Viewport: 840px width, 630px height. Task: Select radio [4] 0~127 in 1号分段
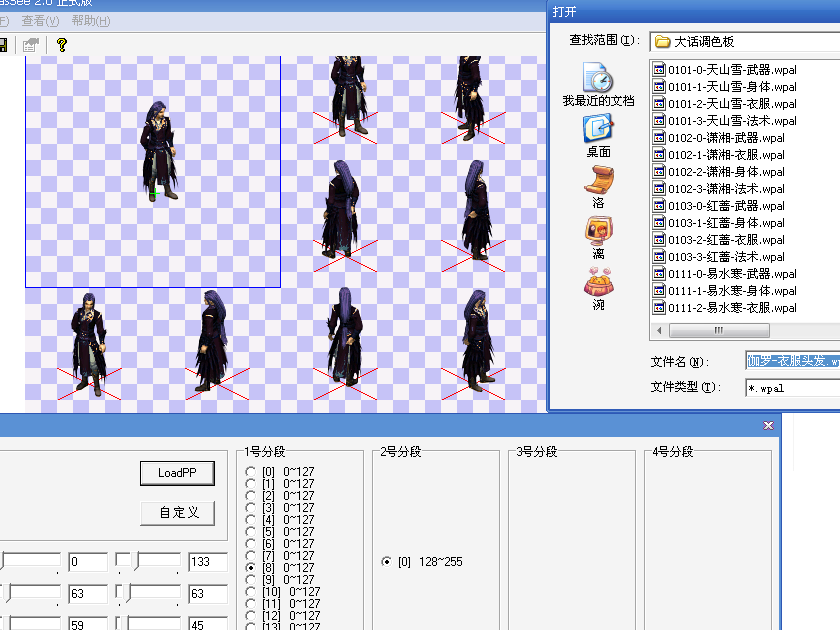pyautogui.click(x=250, y=519)
